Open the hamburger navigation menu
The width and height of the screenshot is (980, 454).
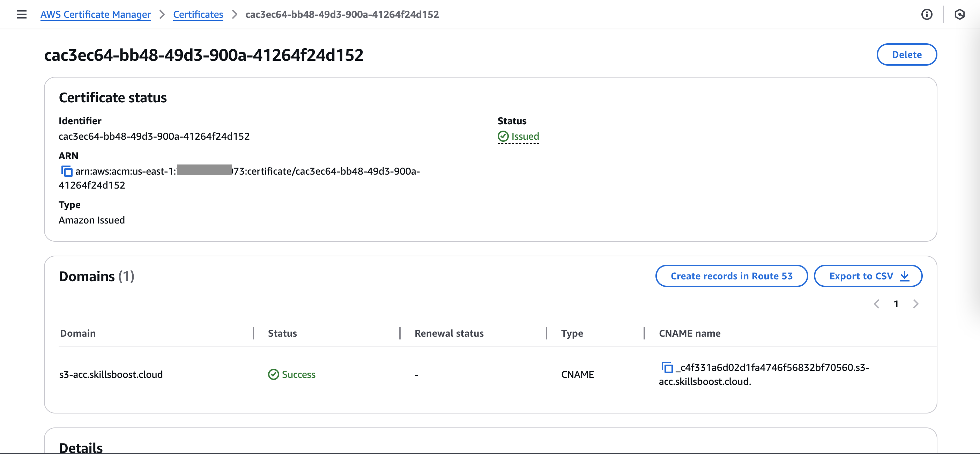click(x=22, y=14)
